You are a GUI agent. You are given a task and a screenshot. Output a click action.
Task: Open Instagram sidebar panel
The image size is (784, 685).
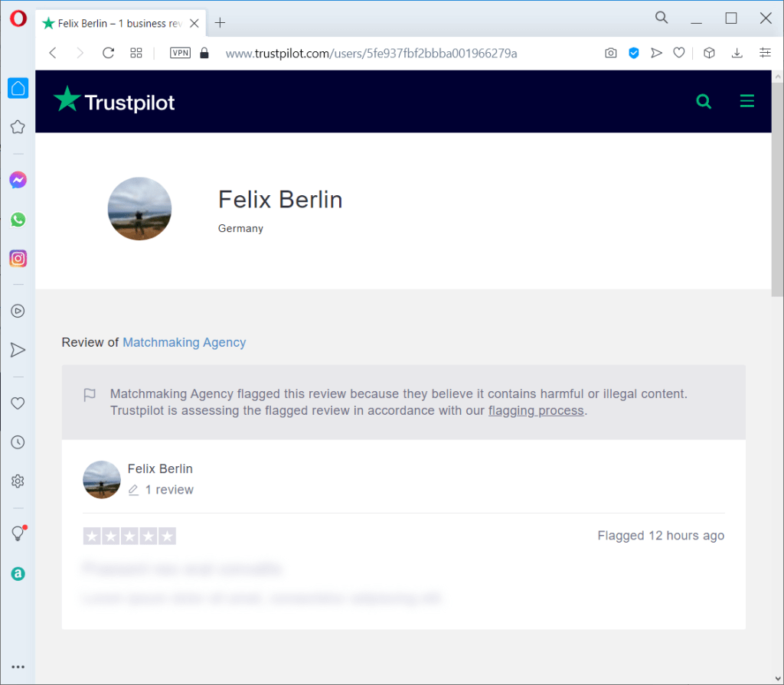18,259
